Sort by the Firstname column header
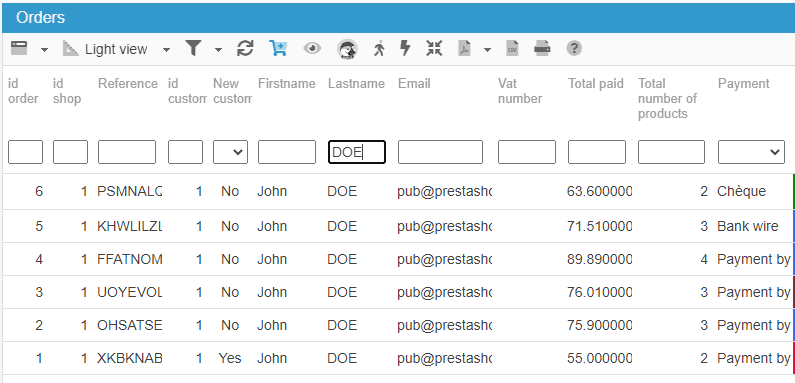The width and height of the screenshot is (795, 383). (286, 83)
